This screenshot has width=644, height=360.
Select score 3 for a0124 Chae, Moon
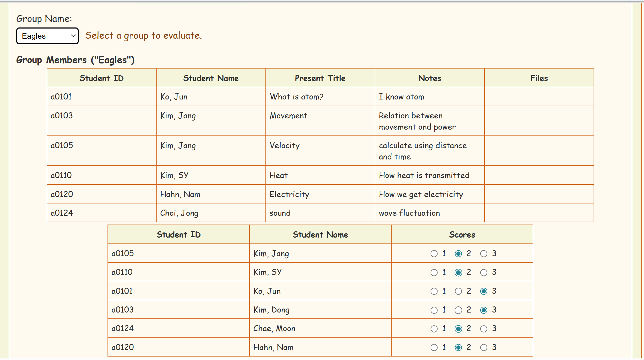[484, 329]
